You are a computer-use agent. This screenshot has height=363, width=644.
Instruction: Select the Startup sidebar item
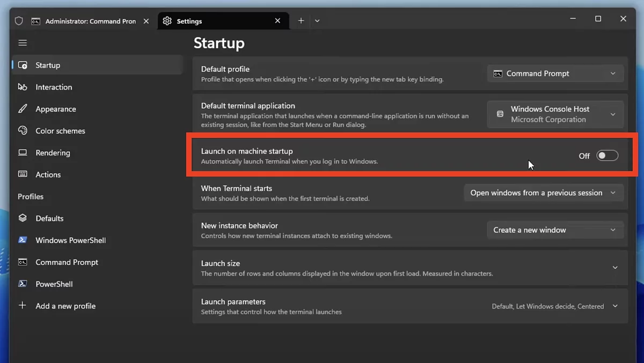pos(97,65)
